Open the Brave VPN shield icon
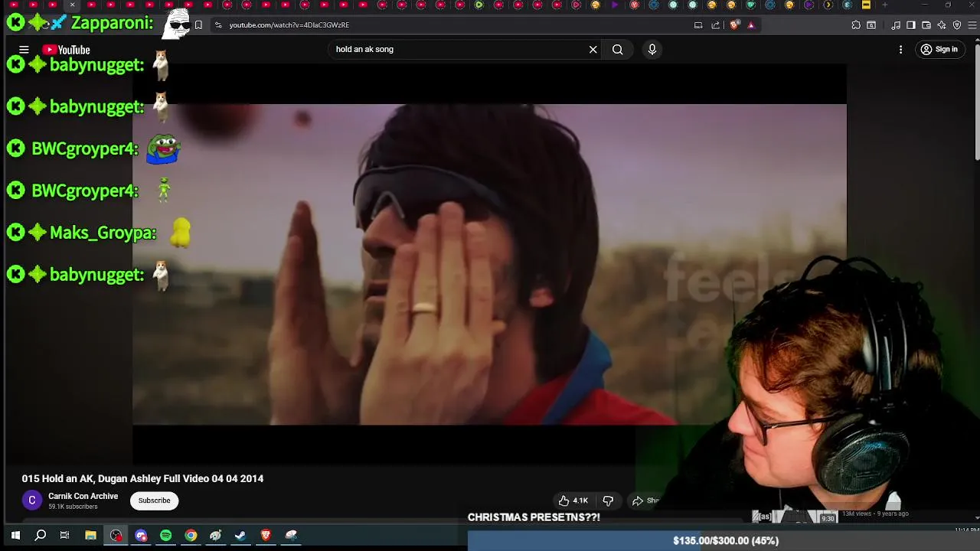This screenshot has width=980, height=551. [x=957, y=25]
